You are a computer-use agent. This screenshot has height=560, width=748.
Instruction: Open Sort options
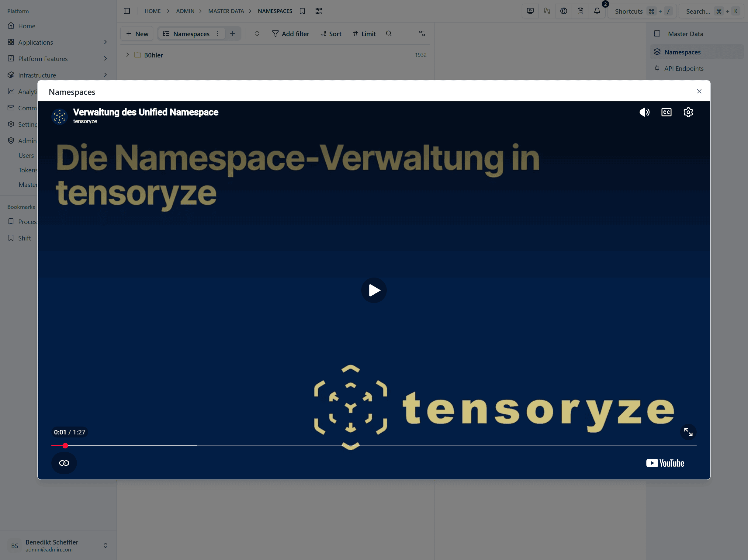331,33
